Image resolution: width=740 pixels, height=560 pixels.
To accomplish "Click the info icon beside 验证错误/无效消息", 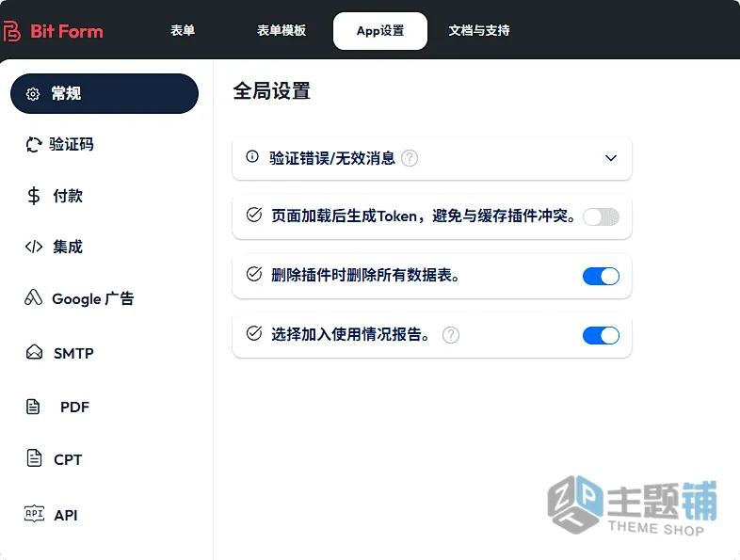I will point(252,156).
